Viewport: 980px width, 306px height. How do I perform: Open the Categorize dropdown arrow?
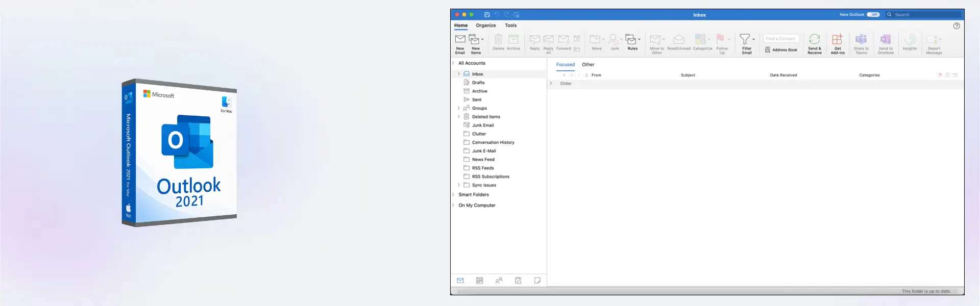(x=709, y=39)
